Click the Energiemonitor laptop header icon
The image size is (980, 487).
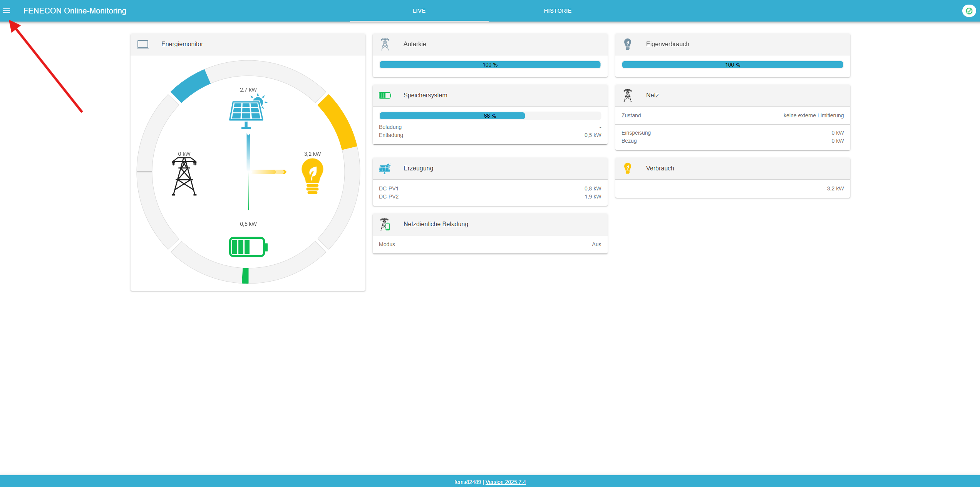pos(143,44)
